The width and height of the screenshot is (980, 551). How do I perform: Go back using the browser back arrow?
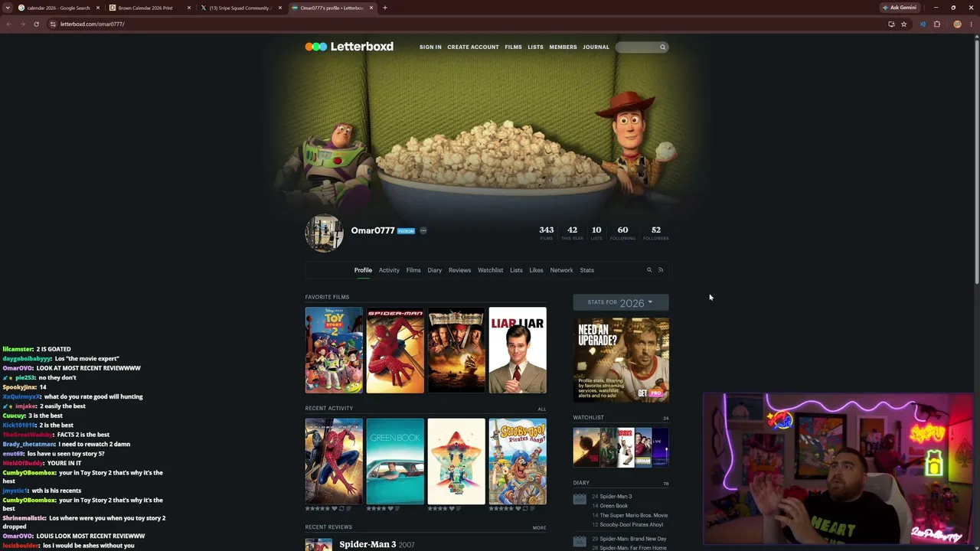9,24
